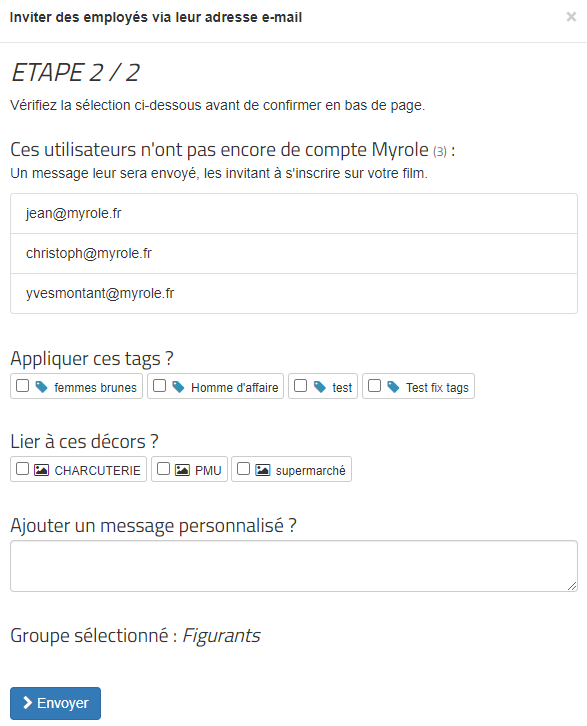Check the femmes brunes tag checkbox

pyautogui.click(x=22, y=386)
